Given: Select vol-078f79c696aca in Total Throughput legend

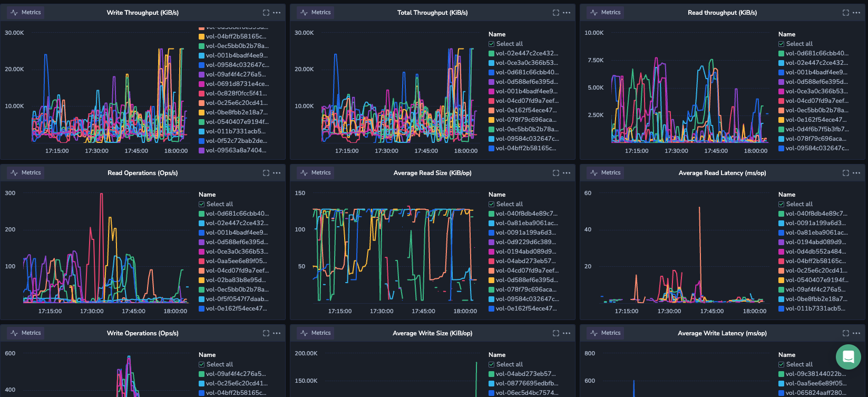Looking at the screenshot, I should coord(523,120).
